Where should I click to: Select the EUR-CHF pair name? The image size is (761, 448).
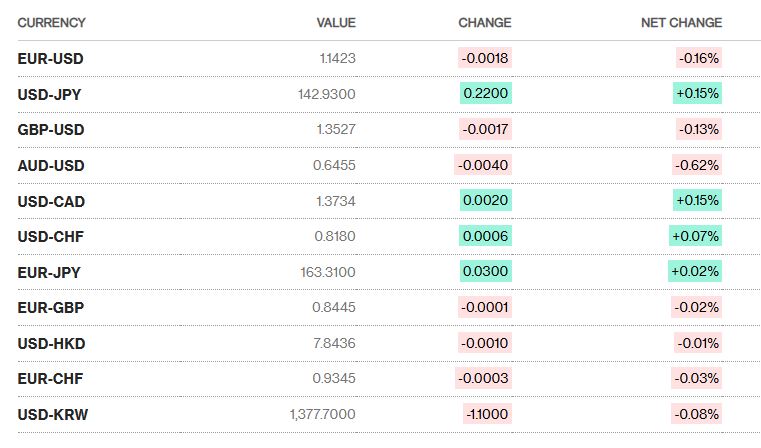coord(51,379)
